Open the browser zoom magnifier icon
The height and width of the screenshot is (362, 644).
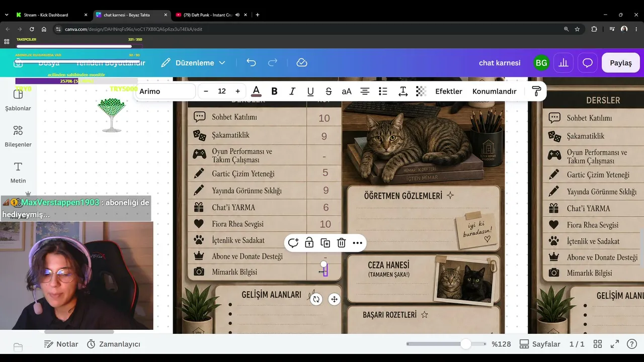(x=567, y=29)
